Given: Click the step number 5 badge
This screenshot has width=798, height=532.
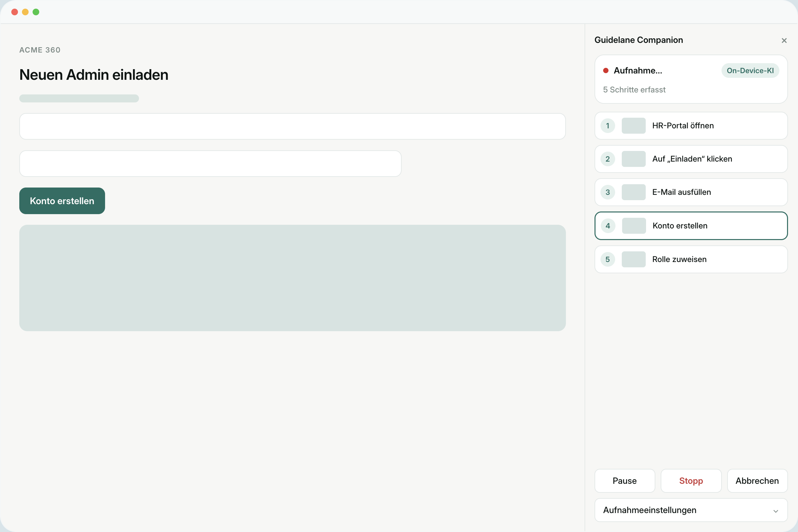Looking at the screenshot, I should [608, 259].
